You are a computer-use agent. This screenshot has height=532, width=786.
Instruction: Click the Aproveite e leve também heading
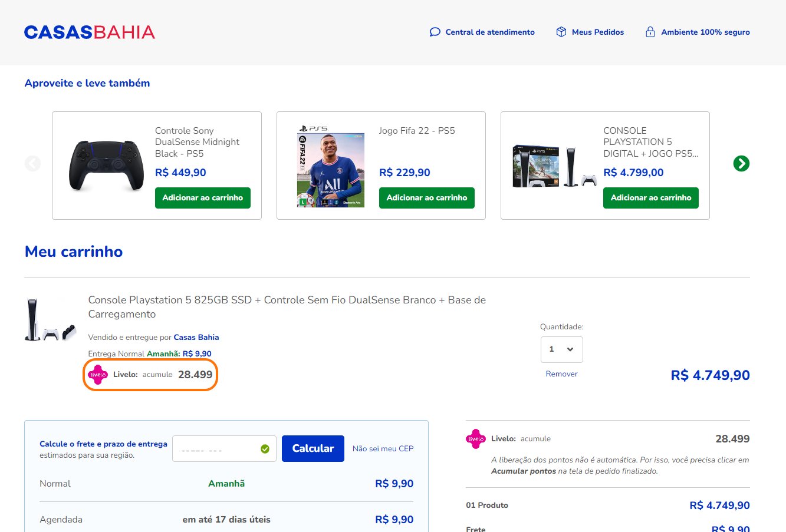[87, 83]
